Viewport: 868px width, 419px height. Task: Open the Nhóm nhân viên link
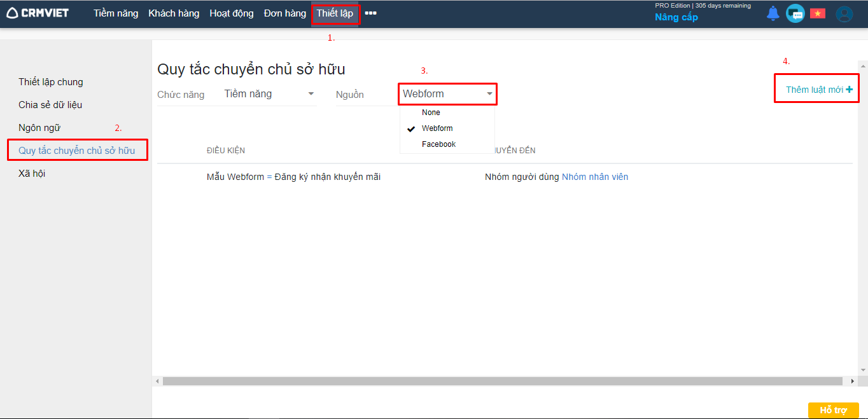click(594, 177)
